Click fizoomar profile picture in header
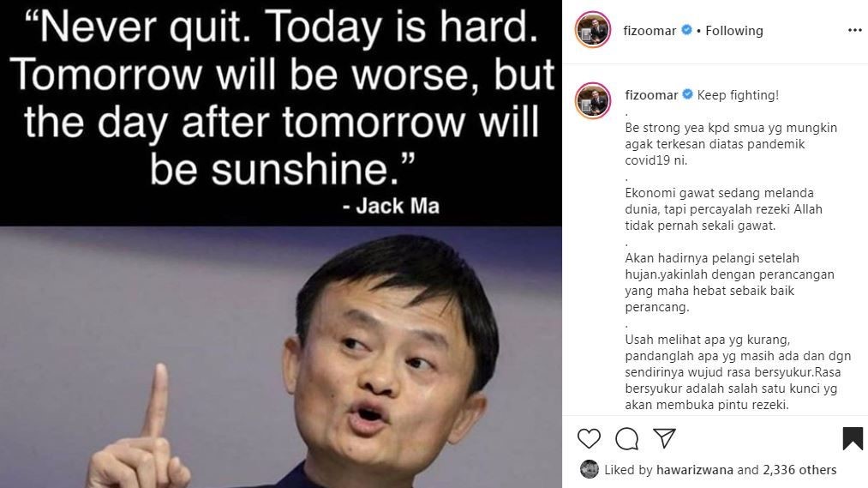The height and width of the screenshot is (488, 868). coord(593,30)
